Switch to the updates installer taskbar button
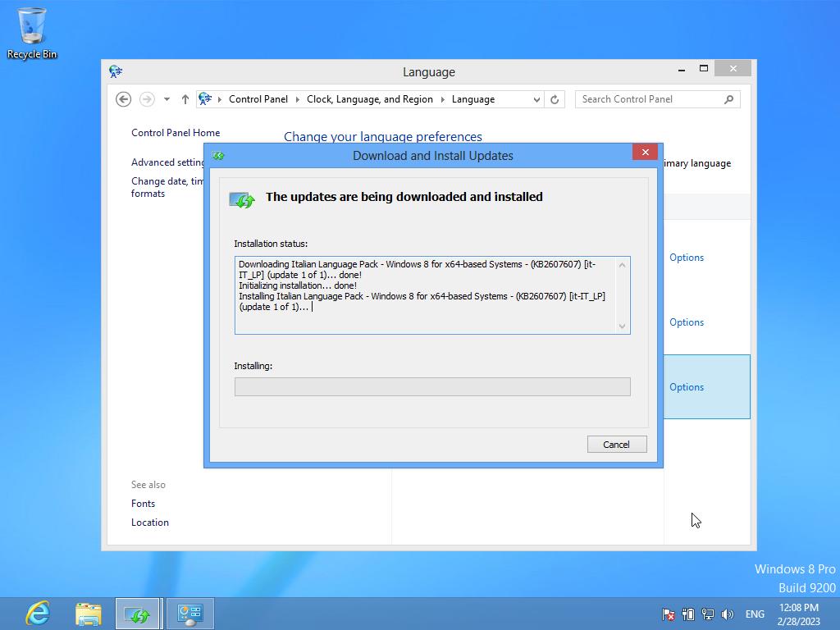The width and height of the screenshot is (840, 630). pyautogui.click(x=137, y=614)
